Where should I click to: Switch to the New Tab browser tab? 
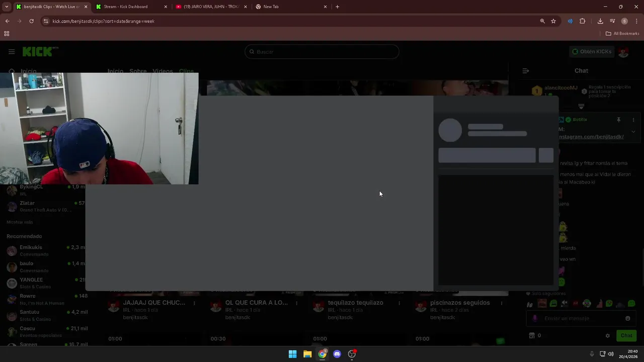(292, 7)
